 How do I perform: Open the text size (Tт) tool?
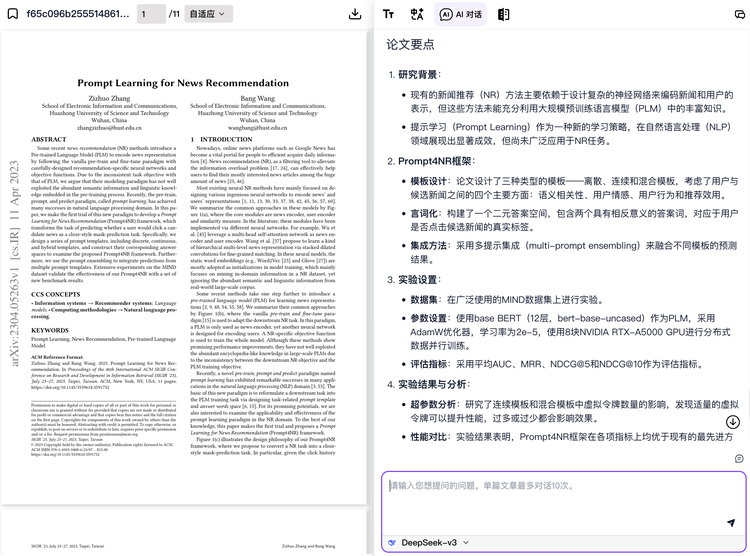click(388, 14)
